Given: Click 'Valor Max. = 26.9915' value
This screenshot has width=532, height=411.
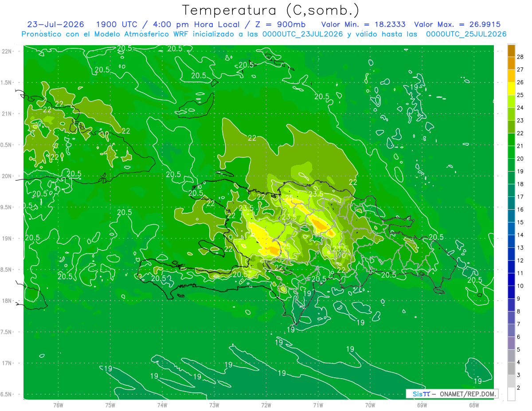Looking at the screenshot, I should click(458, 24).
